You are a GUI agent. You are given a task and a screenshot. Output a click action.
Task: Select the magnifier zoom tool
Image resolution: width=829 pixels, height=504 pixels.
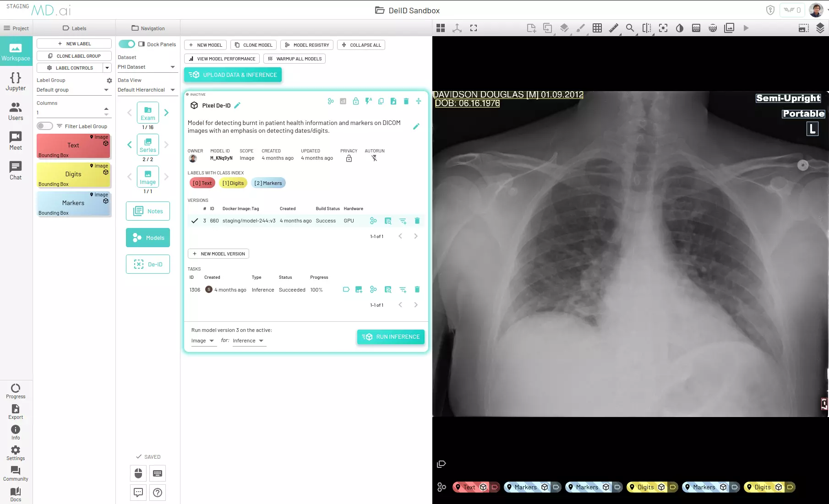pos(630,28)
